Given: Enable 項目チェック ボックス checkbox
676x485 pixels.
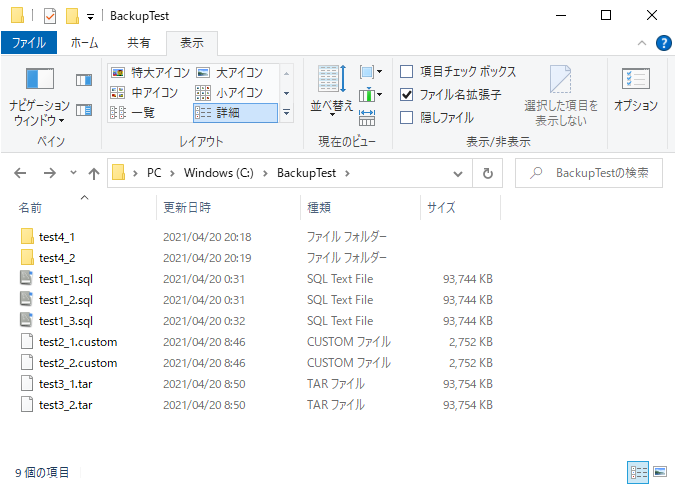Looking at the screenshot, I should [407, 72].
